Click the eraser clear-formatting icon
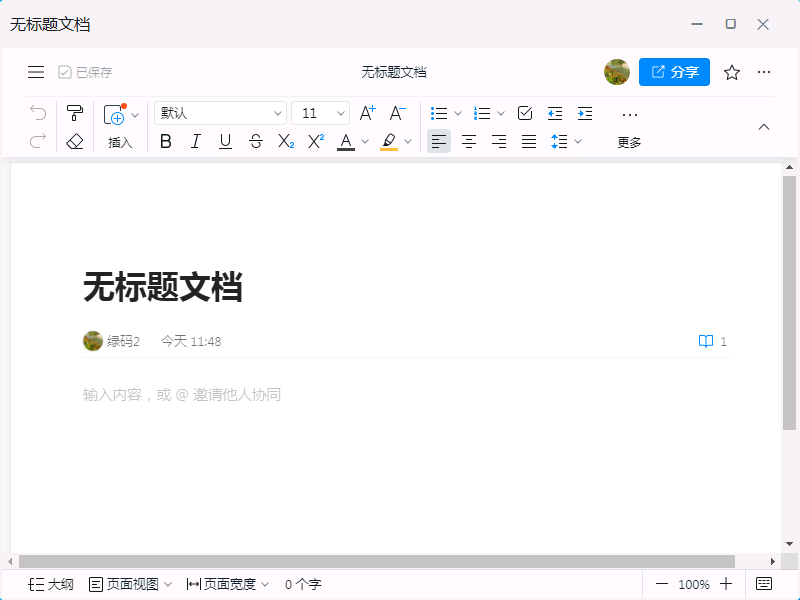 pos(74,142)
